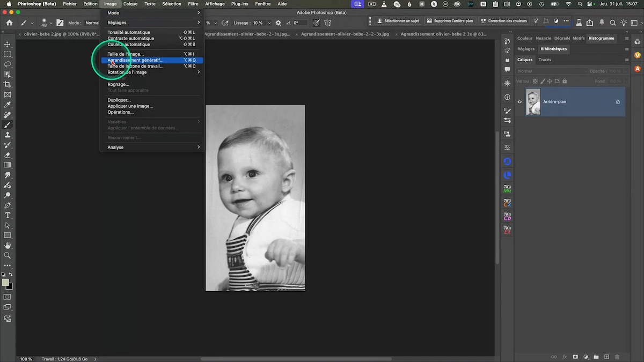Image resolution: width=644 pixels, height=362 pixels.
Task: Toggle pressure for size target icon
Action: tap(317, 23)
